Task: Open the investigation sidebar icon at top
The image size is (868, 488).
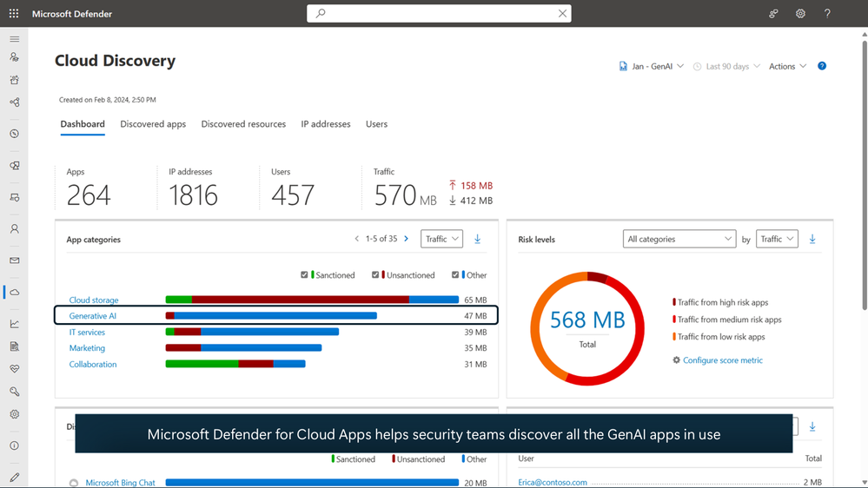Action: tap(15, 57)
